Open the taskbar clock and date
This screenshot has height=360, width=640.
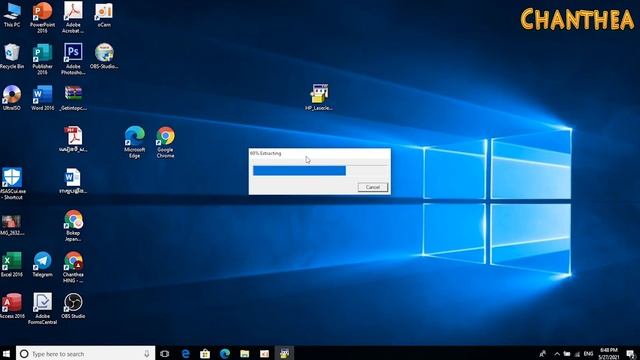(x=609, y=353)
